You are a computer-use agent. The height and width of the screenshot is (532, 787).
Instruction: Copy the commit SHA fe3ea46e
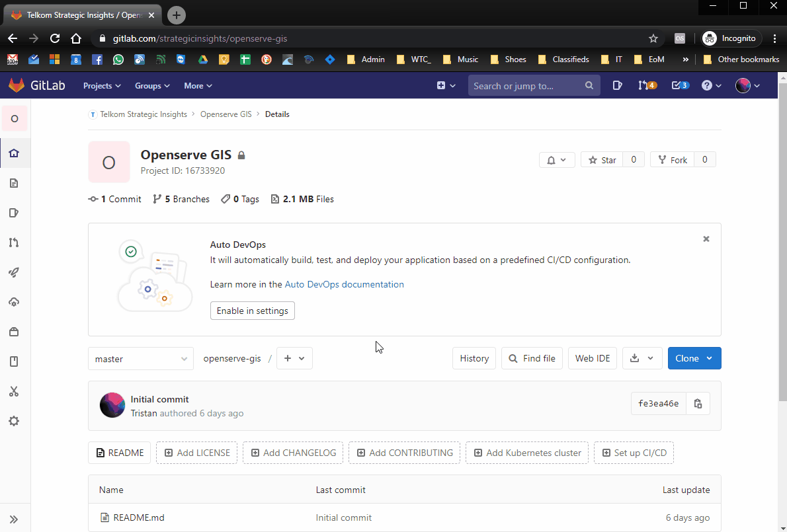pyautogui.click(x=698, y=403)
